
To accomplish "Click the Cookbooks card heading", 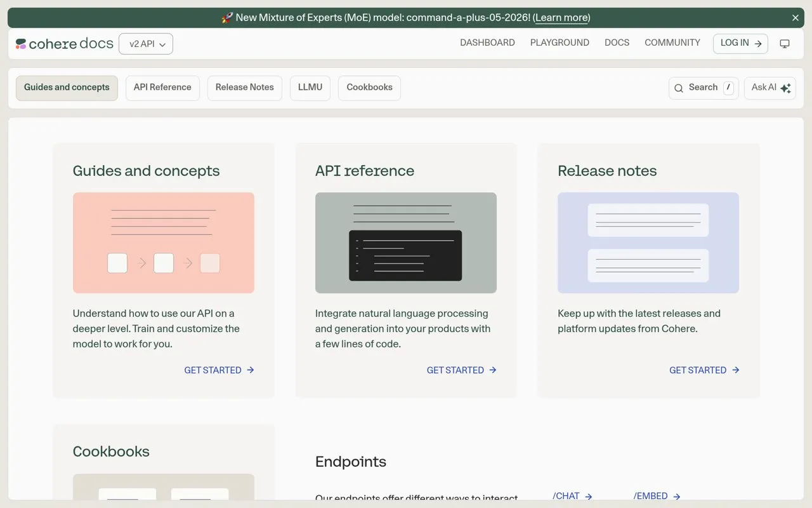I will [111, 451].
